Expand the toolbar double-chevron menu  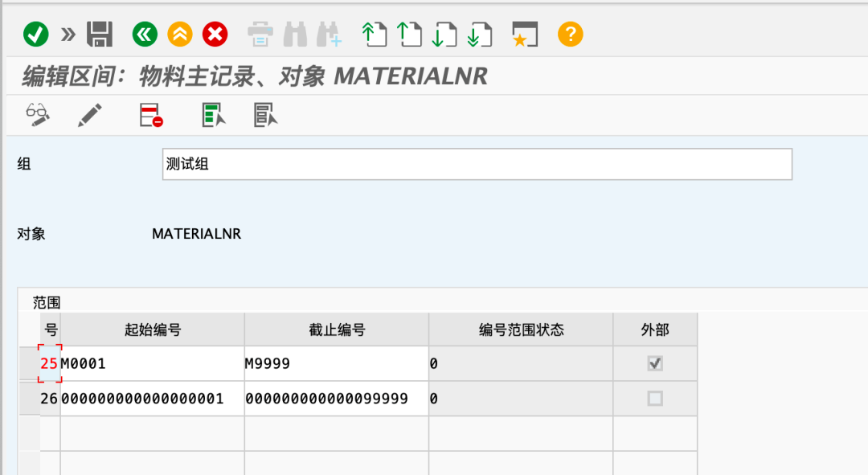68,35
